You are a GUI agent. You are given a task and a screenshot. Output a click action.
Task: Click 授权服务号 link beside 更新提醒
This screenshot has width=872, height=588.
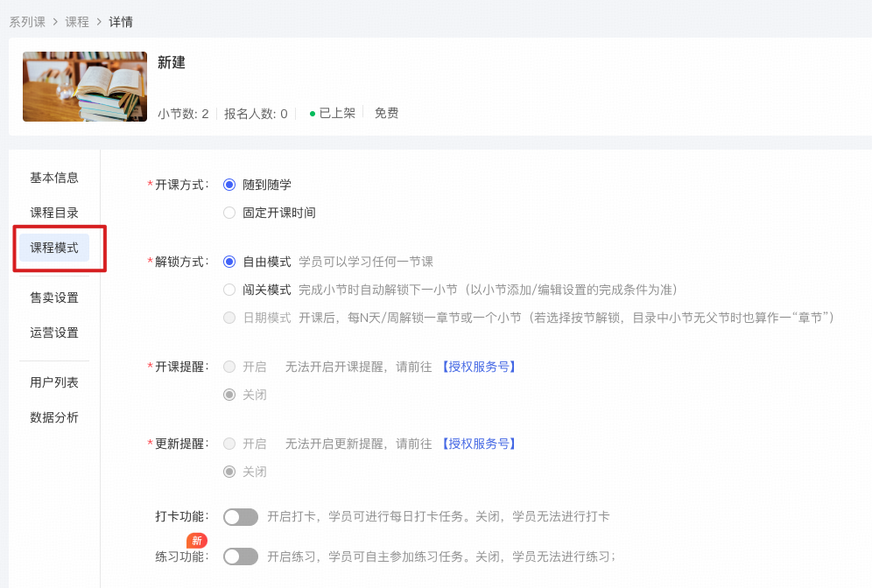tap(479, 444)
